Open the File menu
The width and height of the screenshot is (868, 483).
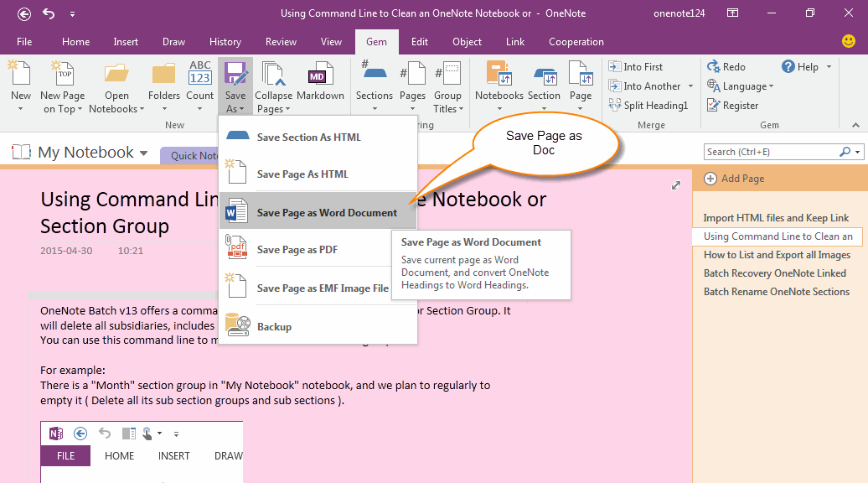[24, 42]
